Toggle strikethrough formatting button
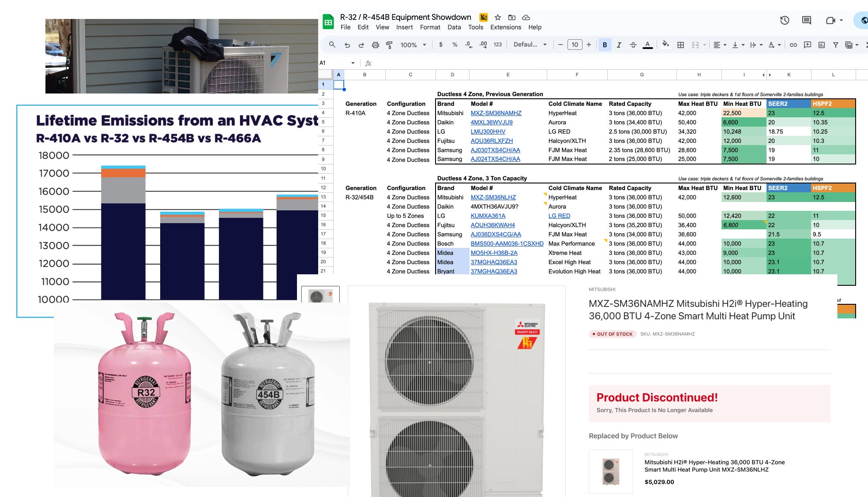This screenshot has width=868, height=497. [x=633, y=45]
